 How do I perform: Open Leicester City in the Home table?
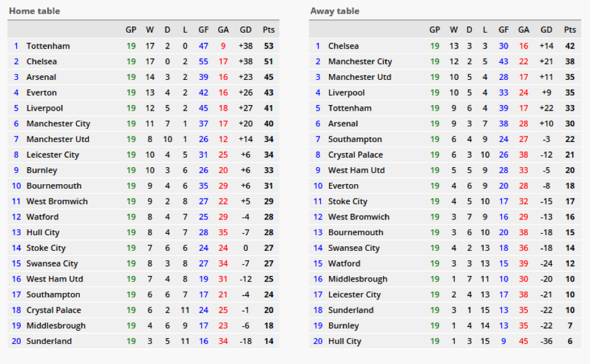coord(53,155)
